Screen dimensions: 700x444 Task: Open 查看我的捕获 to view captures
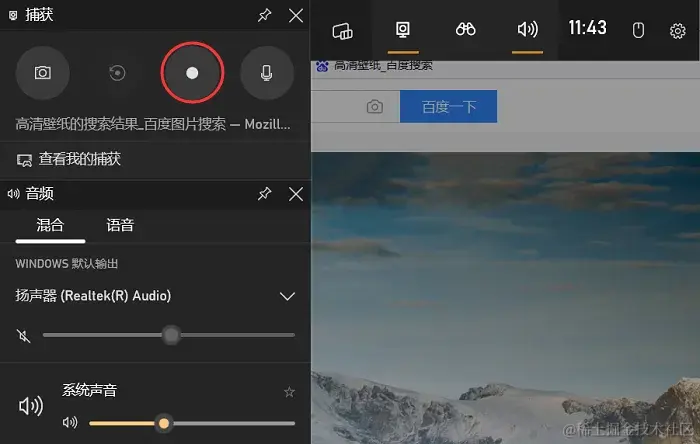(x=68, y=159)
